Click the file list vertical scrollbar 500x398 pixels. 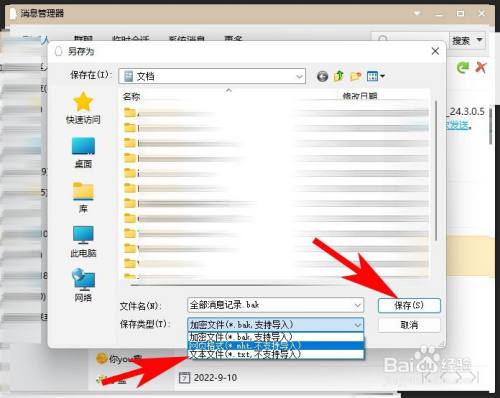point(436,170)
